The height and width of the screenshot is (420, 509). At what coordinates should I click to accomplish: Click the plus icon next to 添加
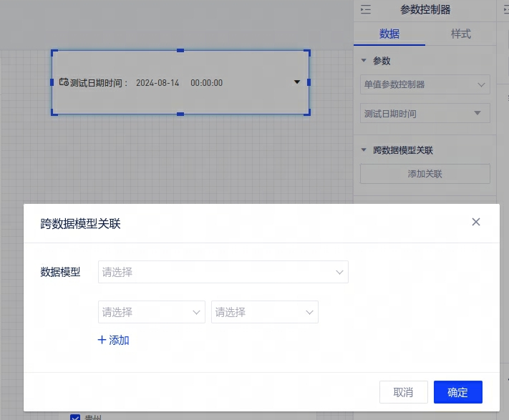(102, 341)
